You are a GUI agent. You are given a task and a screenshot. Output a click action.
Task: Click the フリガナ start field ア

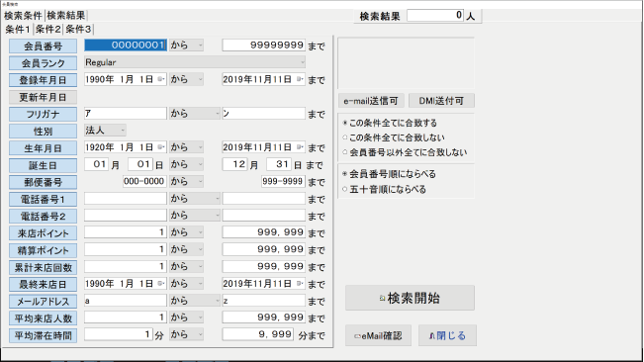126,114
